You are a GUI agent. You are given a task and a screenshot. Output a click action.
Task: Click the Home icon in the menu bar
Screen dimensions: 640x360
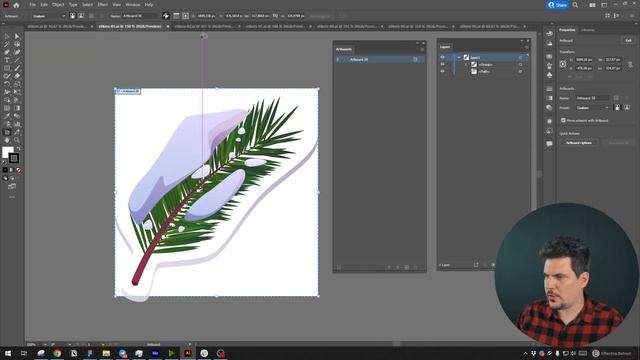(16, 5)
